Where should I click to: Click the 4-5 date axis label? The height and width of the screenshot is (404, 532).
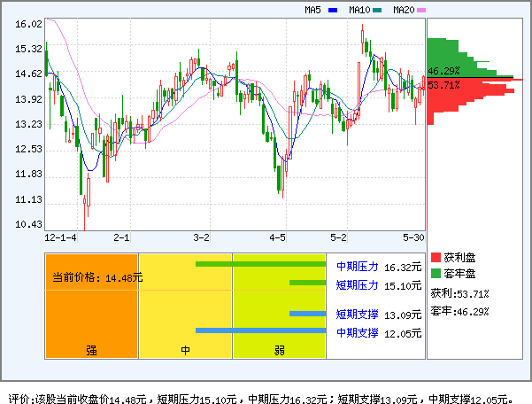click(278, 237)
